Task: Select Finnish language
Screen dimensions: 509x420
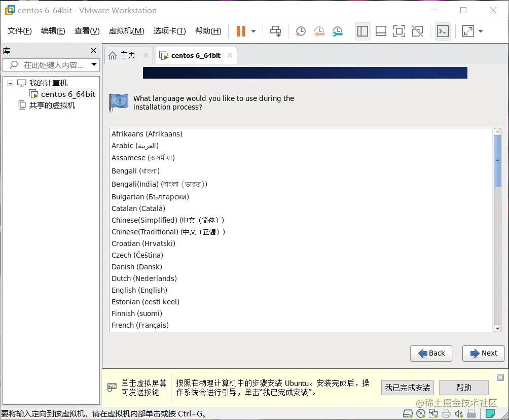Action: [x=301, y=314]
